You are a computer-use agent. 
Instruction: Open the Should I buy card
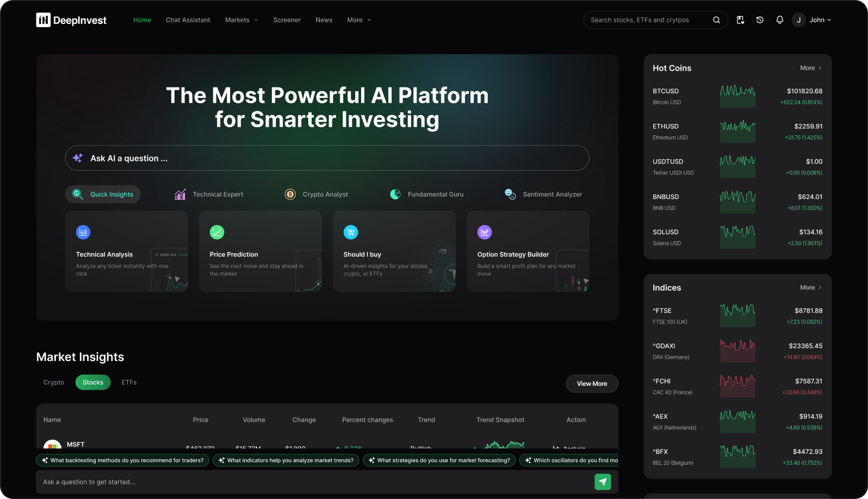click(394, 251)
